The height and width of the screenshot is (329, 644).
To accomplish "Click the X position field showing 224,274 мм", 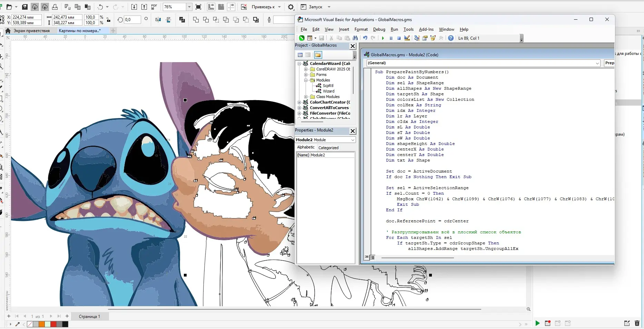I will coord(27,17).
